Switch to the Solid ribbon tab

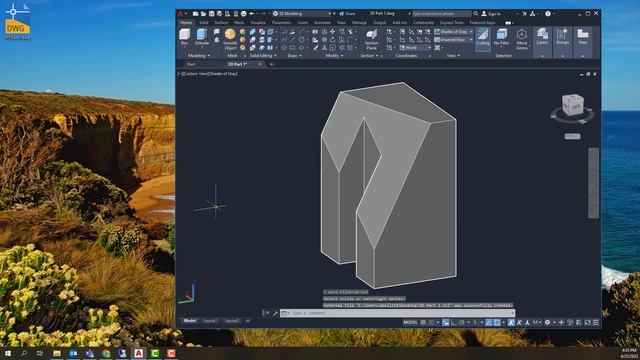pos(204,23)
